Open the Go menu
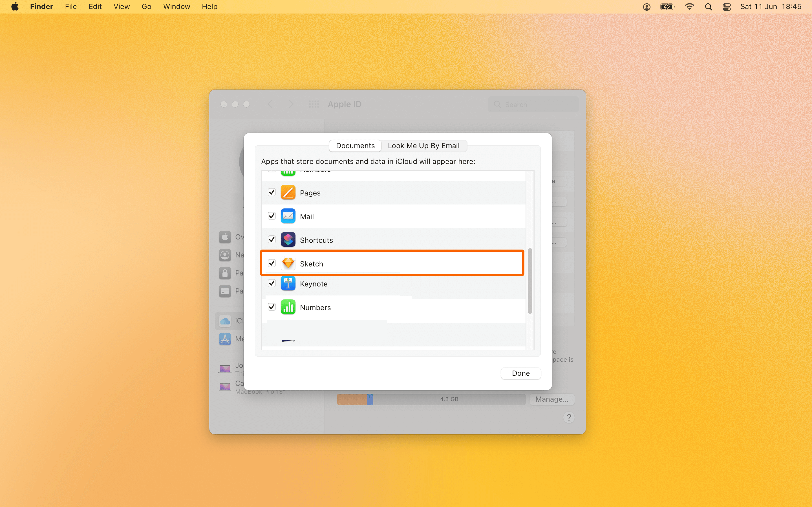Image resolution: width=812 pixels, height=507 pixels. click(146, 6)
